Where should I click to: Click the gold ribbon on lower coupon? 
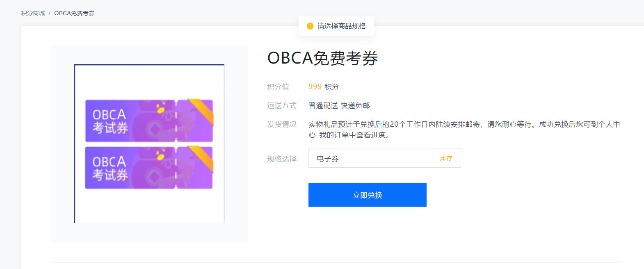pos(201,158)
